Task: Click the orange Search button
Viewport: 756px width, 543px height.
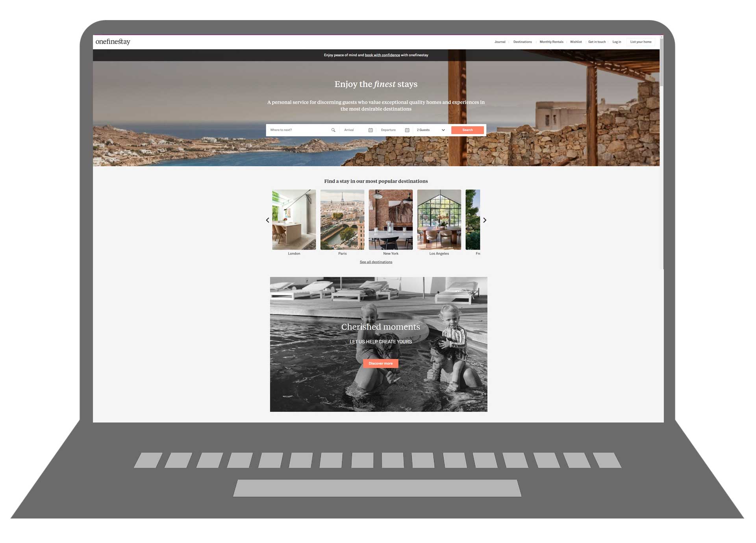Action: pos(467,130)
